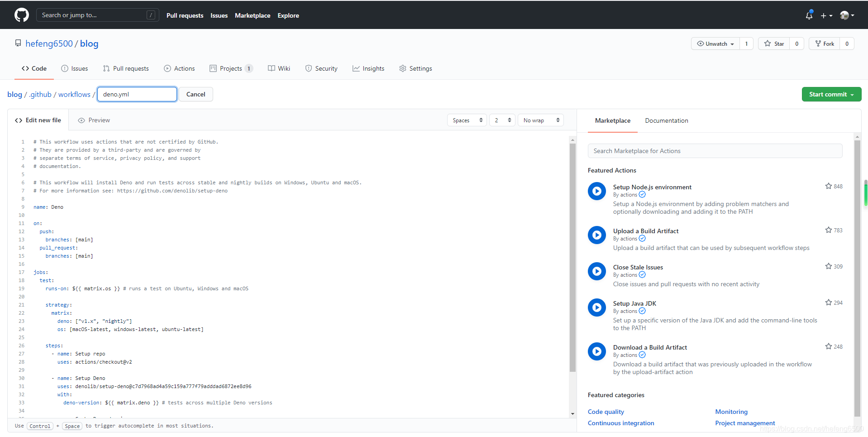Click the play icon of Setup Java JDK
The height and width of the screenshot is (437, 868).
coord(597,307)
